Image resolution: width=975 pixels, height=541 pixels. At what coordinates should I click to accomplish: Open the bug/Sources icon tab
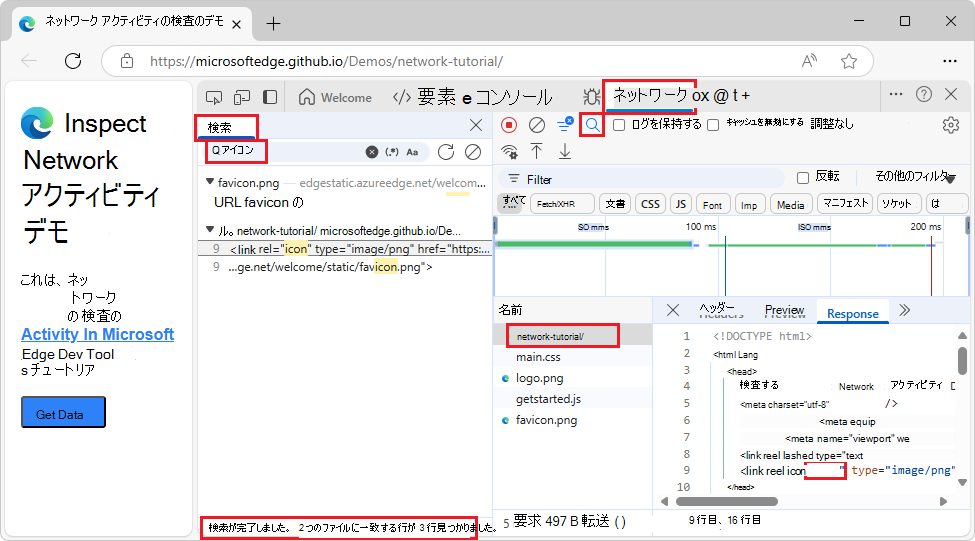[591, 97]
